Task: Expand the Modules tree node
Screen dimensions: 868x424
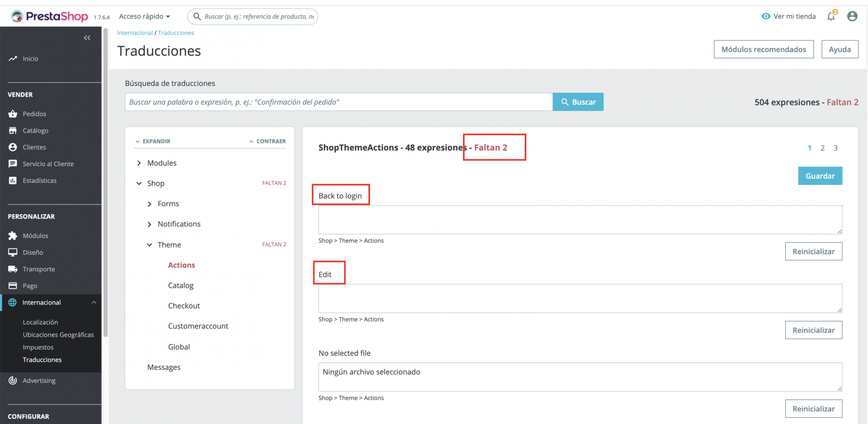Action: click(x=139, y=163)
